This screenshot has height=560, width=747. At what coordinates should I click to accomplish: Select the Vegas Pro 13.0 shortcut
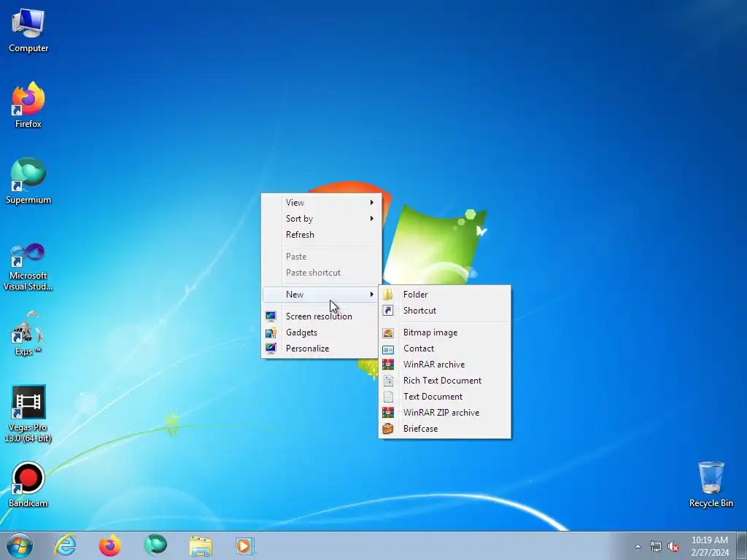click(28, 414)
